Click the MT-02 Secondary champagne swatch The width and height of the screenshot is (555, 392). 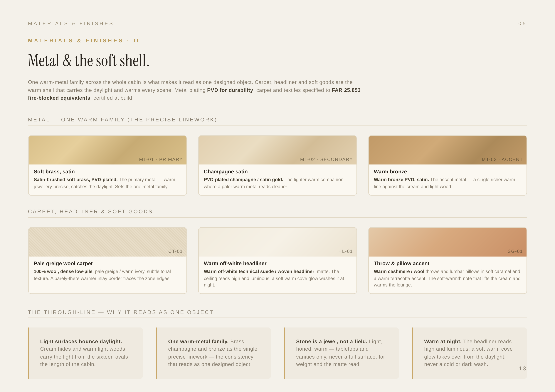(x=277, y=150)
